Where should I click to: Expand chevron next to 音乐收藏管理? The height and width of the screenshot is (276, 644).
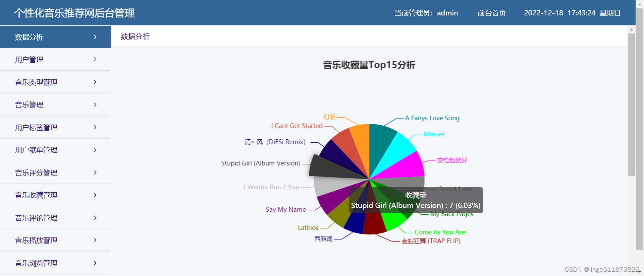(x=95, y=195)
